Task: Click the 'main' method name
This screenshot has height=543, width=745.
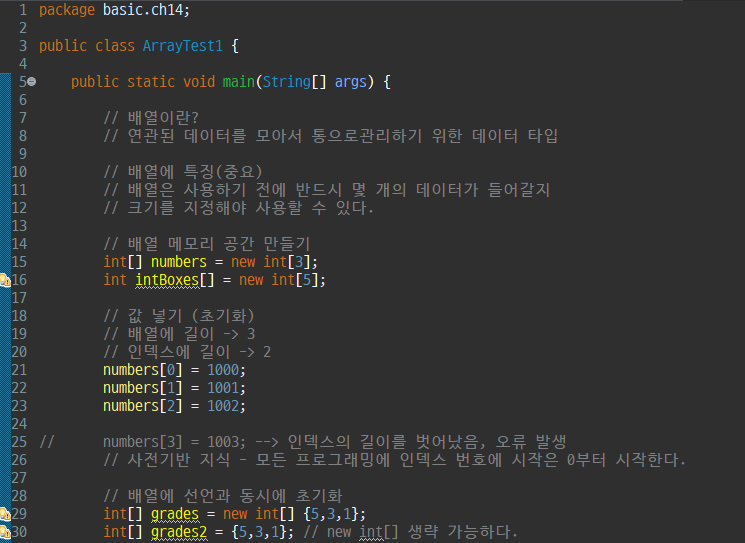Action: click(239, 82)
